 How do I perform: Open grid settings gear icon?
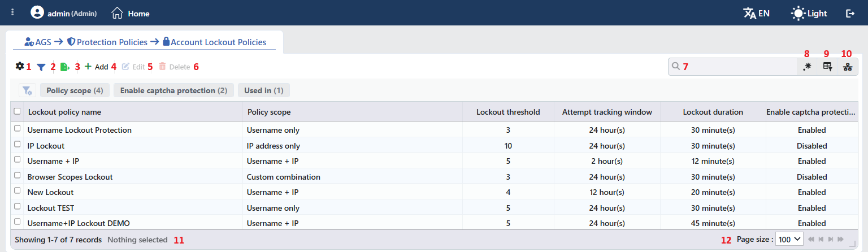(20, 66)
